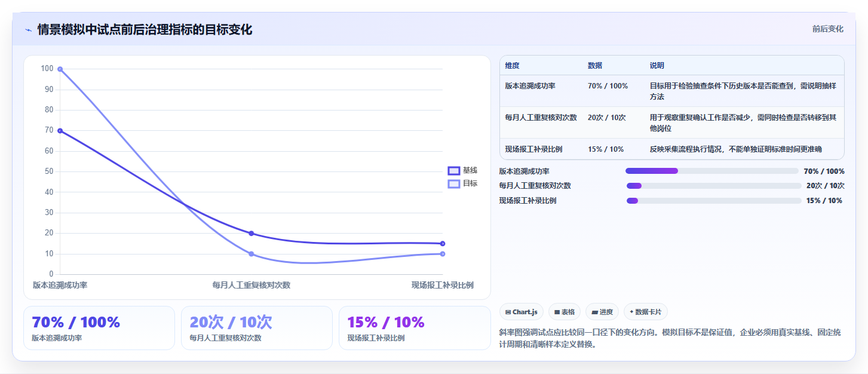Click the x-axis label 每月人工重复核对次数
868x374 pixels.
pyautogui.click(x=251, y=286)
